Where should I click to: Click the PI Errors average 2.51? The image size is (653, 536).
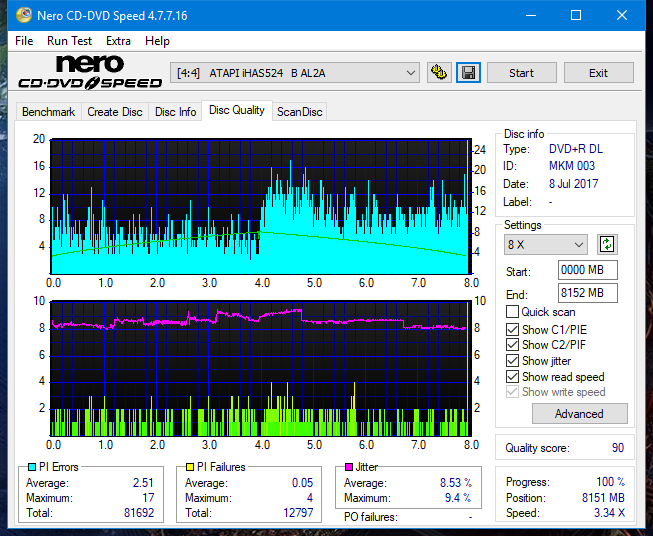[143, 483]
